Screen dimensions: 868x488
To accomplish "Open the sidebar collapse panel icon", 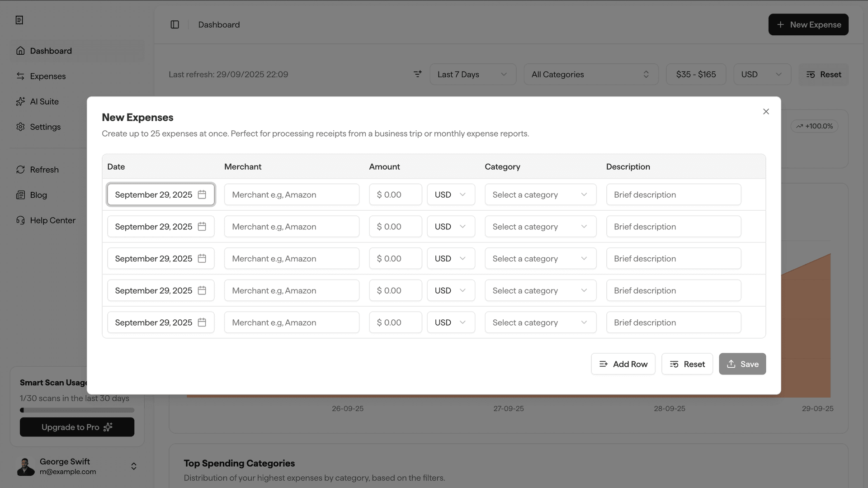I will pos(175,24).
